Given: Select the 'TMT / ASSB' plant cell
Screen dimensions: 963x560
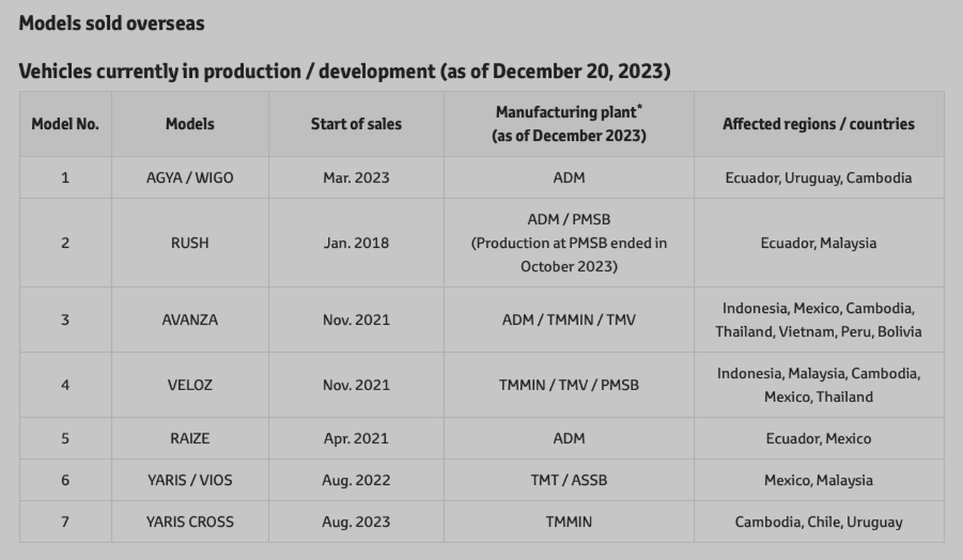Looking at the screenshot, I should [569, 480].
